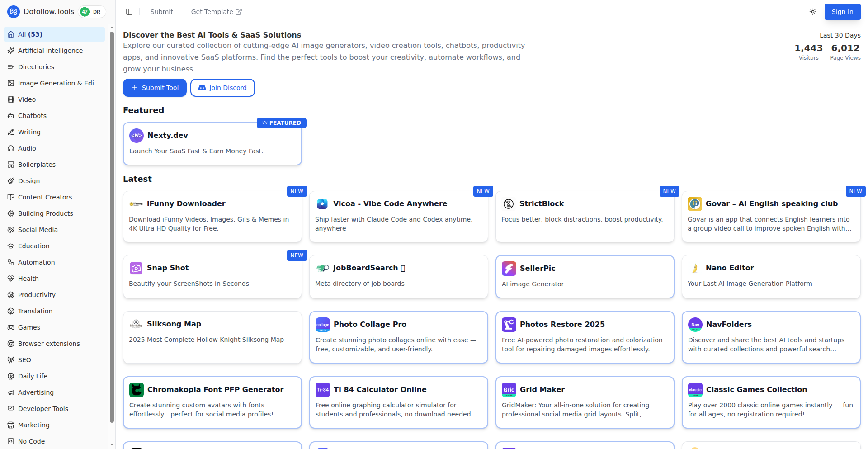Click the Translation icon in sidebar
The height and width of the screenshot is (449, 868).
point(11,311)
